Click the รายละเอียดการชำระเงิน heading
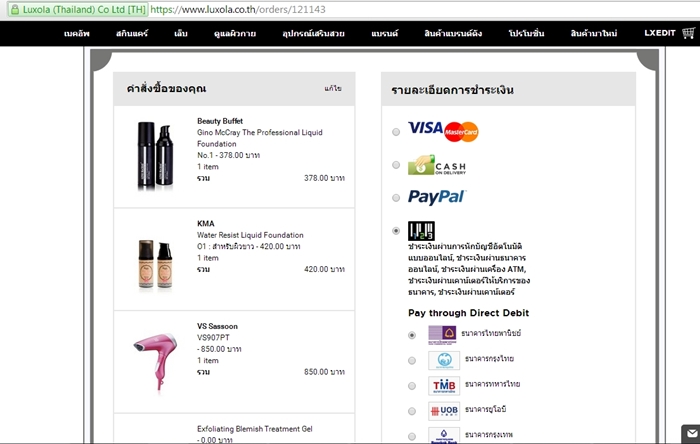 pyautogui.click(x=452, y=90)
